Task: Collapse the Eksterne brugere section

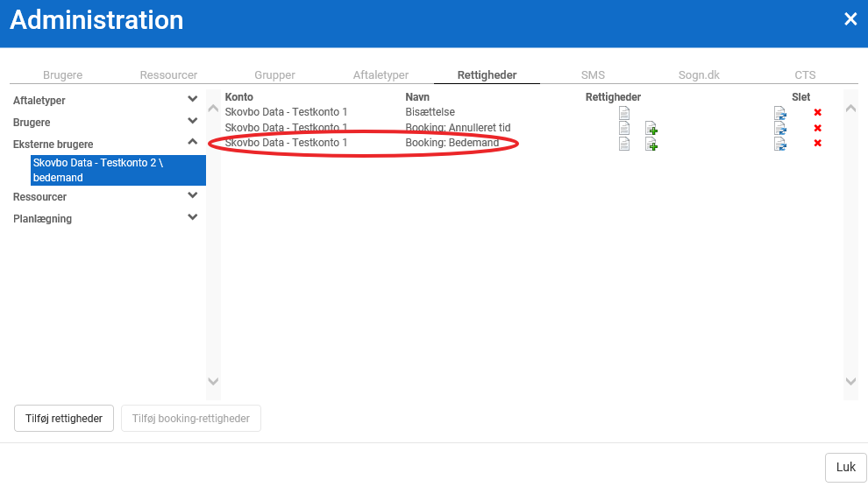Action: [192, 142]
